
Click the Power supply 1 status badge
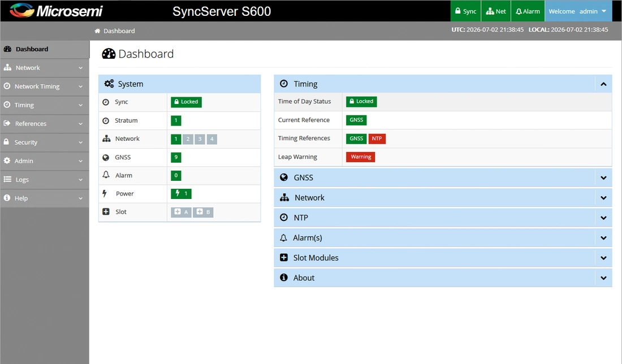point(182,193)
